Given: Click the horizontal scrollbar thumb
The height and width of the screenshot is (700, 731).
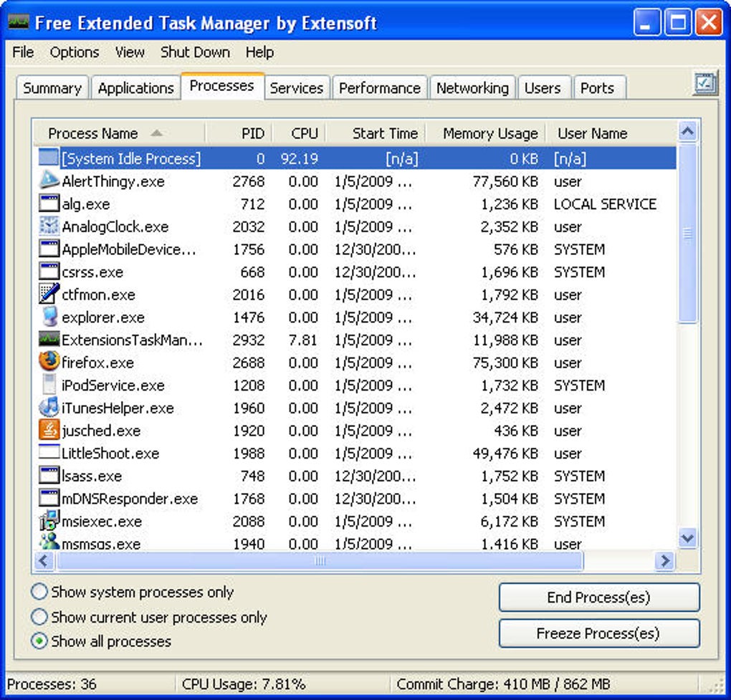Looking at the screenshot, I should [320, 561].
